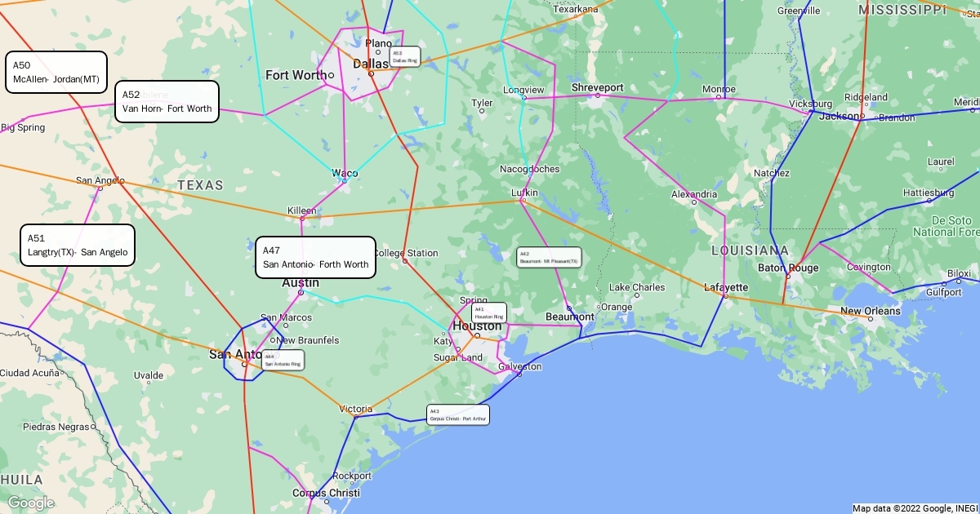Click the Baton Rouge city marker
This screenshot has width=980, height=514.
788,277
